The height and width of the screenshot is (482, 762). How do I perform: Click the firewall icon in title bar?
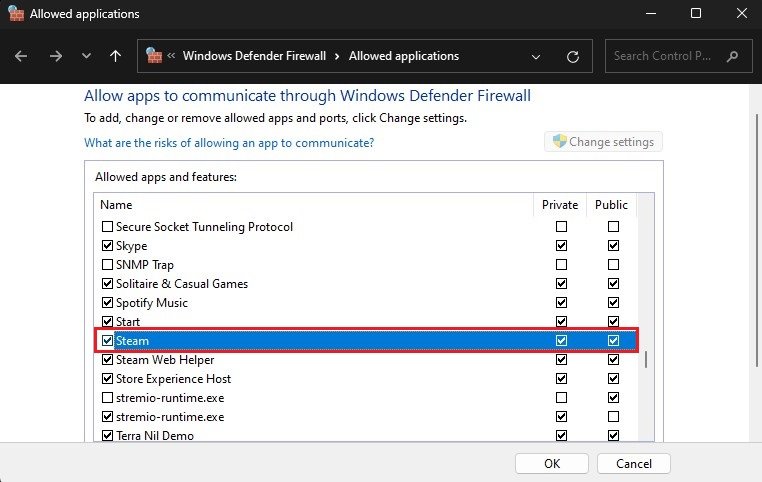16,14
